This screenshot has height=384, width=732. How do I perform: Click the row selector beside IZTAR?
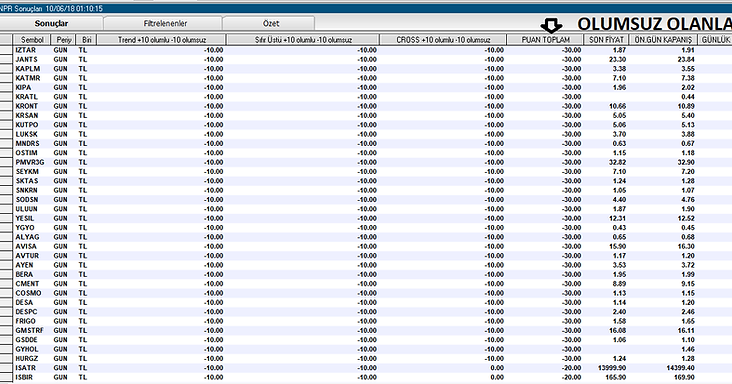(6, 50)
